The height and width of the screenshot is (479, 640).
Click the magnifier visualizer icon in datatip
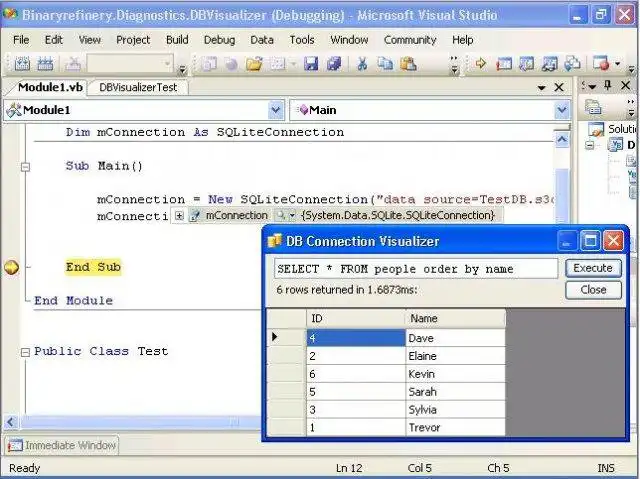click(x=280, y=215)
